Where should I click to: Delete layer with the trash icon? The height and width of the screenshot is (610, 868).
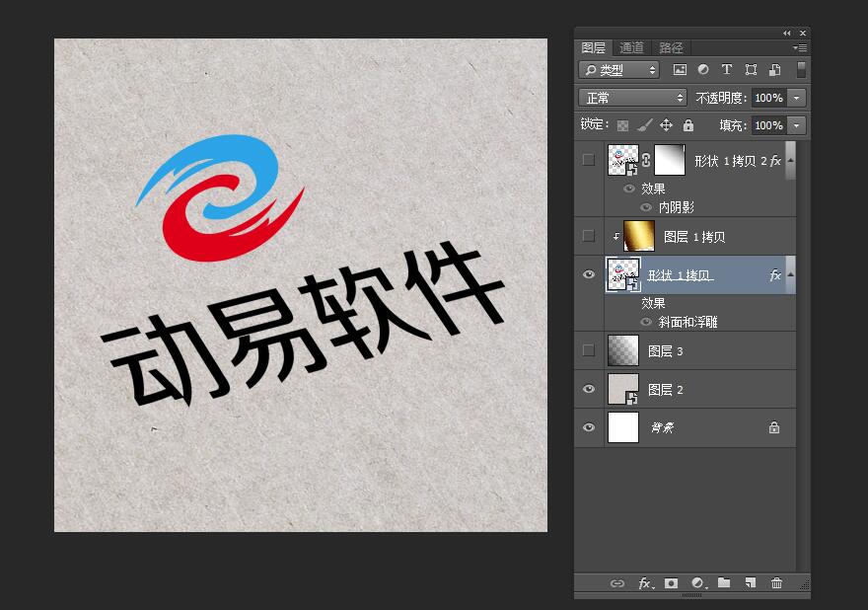pyautogui.click(x=777, y=583)
